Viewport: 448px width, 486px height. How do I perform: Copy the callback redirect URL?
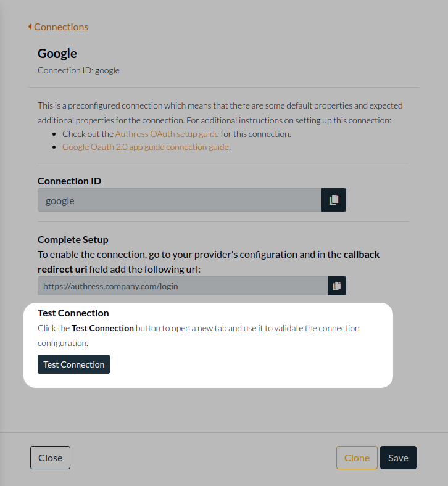pyautogui.click(x=337, y=286)
